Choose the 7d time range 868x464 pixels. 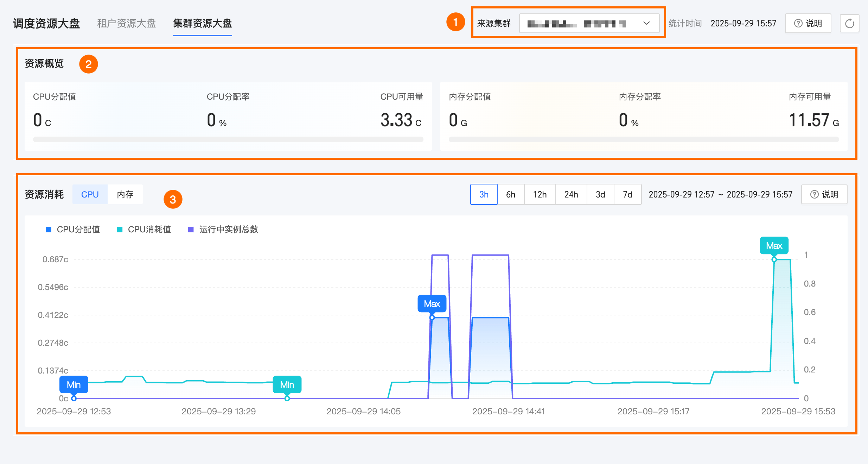click(x=627, y=194)
